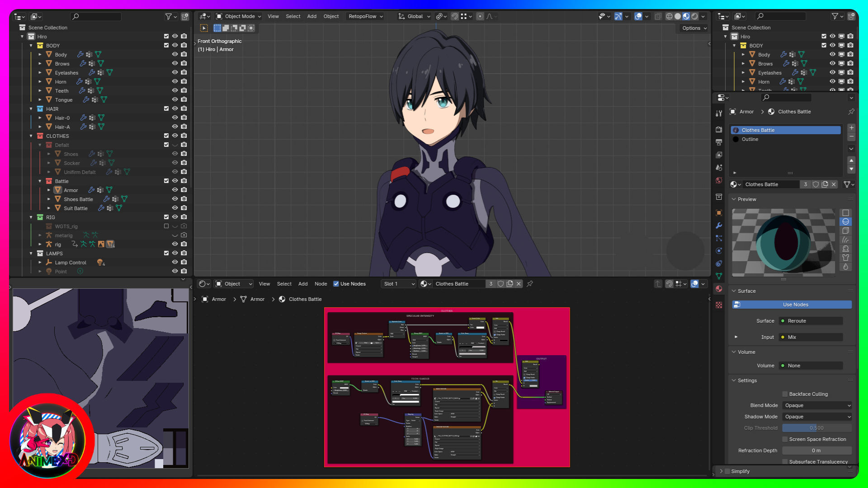Image resolution: width=868 pixels, height=488 pixels.
Task: Open the Modifier properties tab
Action: 719,225
